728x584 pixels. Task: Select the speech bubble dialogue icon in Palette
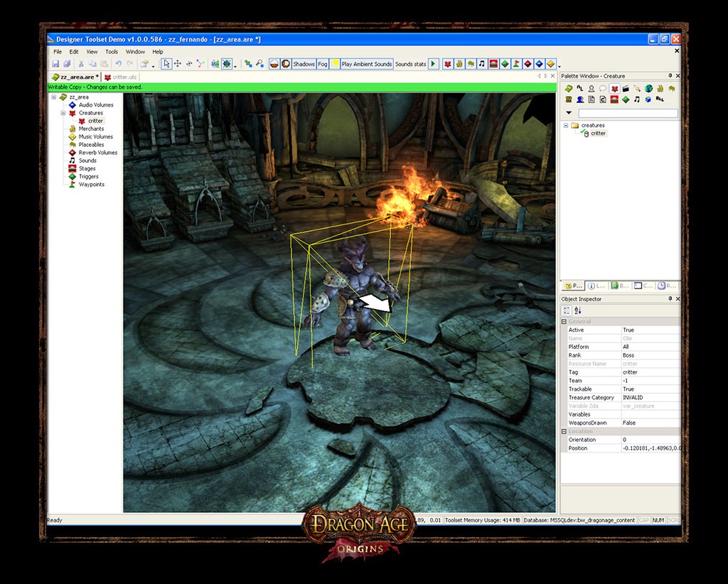603,88
